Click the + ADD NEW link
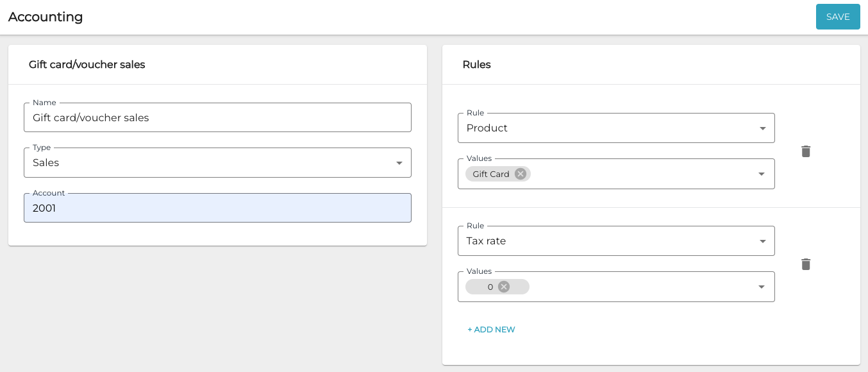Viewport: 868px width, 372px height. [x=491, y=329]
